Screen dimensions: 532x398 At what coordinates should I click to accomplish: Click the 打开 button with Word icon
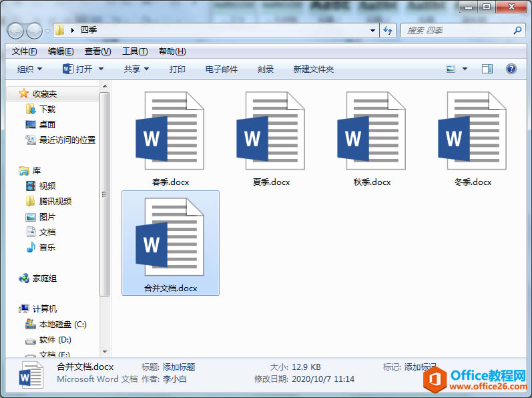(77, 69)
